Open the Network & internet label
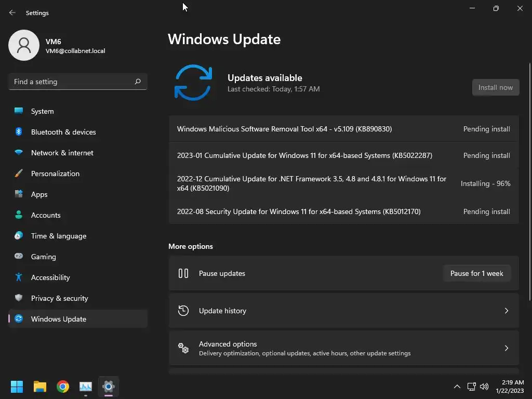The image size is (532, 399). tap(62, 153)
